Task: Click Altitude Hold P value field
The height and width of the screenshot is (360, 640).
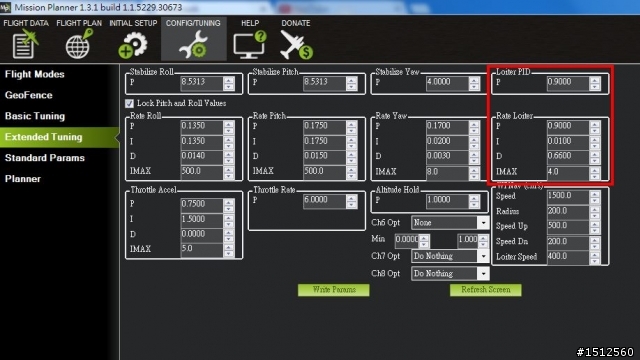Action: tap(447, 200)
